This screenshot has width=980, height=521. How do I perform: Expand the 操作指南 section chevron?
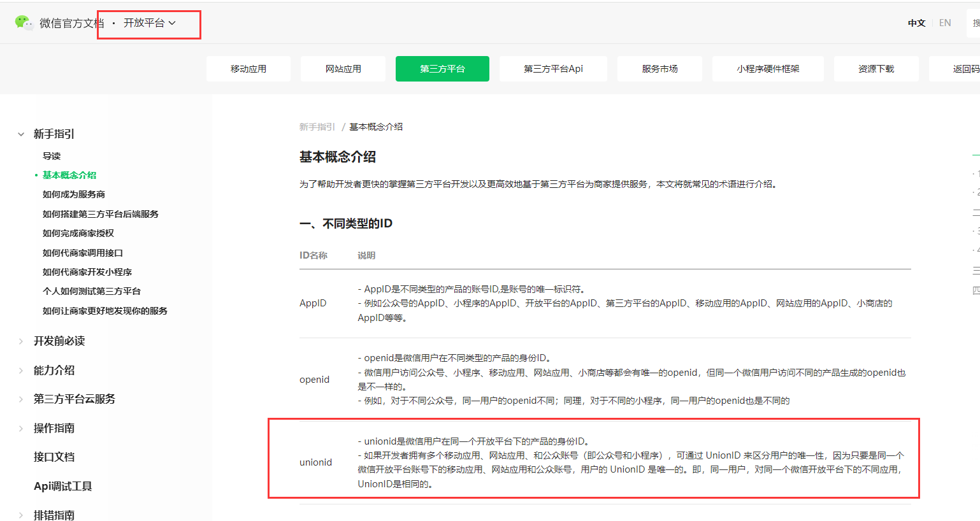pos(21,429)
